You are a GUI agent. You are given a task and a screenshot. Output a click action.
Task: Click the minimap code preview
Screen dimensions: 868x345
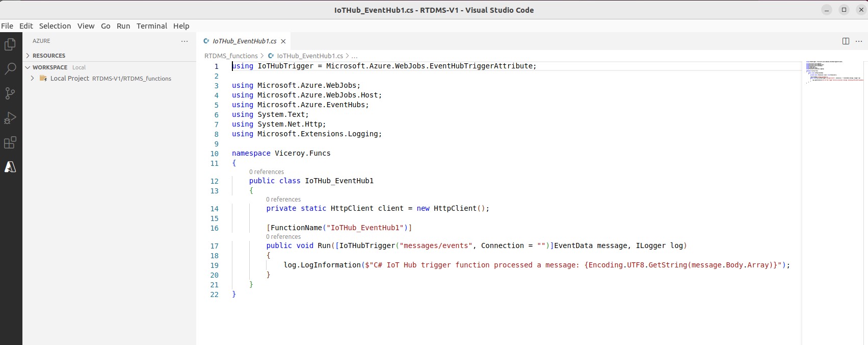pyautogui.click(x=834, y=72)
